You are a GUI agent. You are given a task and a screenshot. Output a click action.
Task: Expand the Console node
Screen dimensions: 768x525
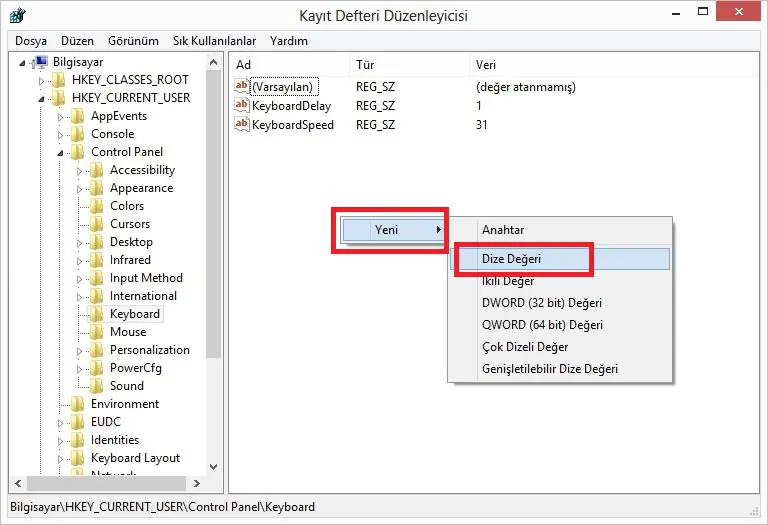tap(60, 135)
